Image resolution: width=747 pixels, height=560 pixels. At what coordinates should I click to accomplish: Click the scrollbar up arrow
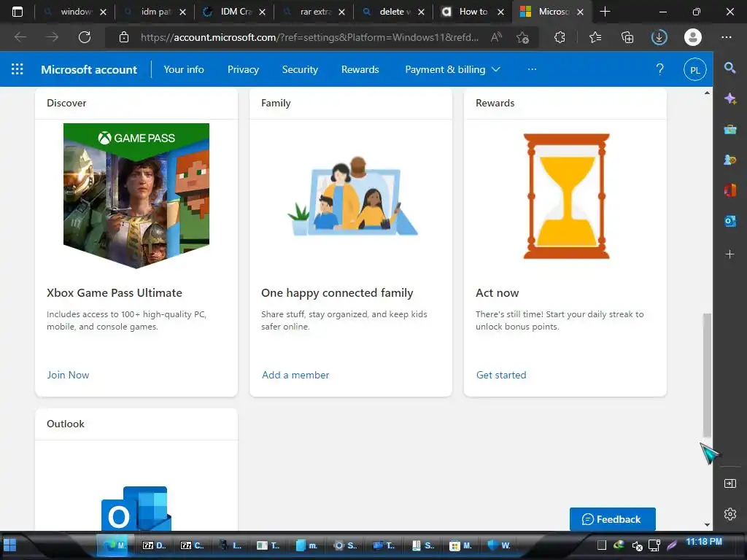707,93
